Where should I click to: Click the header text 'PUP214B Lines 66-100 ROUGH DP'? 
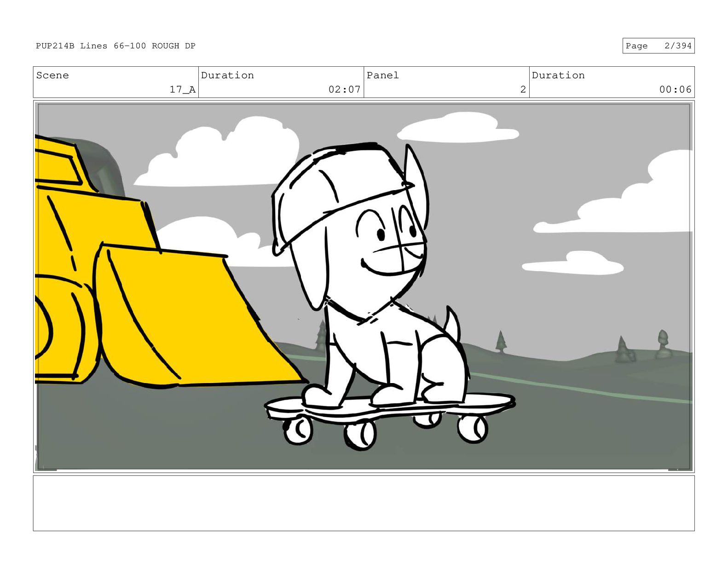(116, 46)
